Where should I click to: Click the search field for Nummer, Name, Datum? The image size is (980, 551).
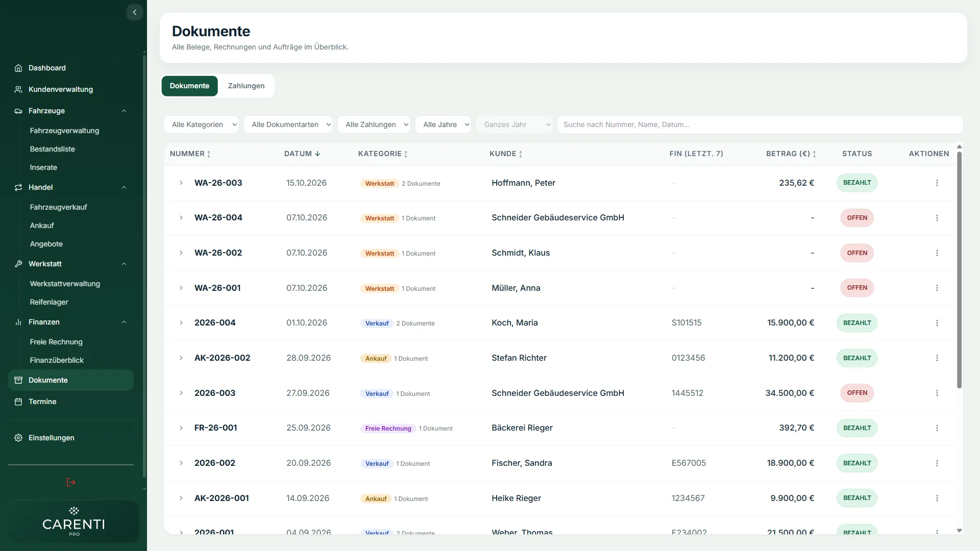click(760, 124)
